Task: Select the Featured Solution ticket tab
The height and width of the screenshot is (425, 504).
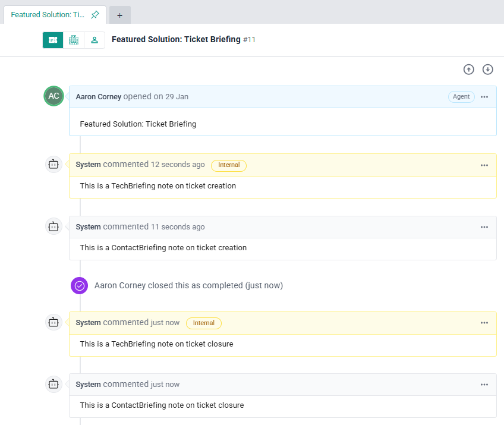Action: pos(48,15)
